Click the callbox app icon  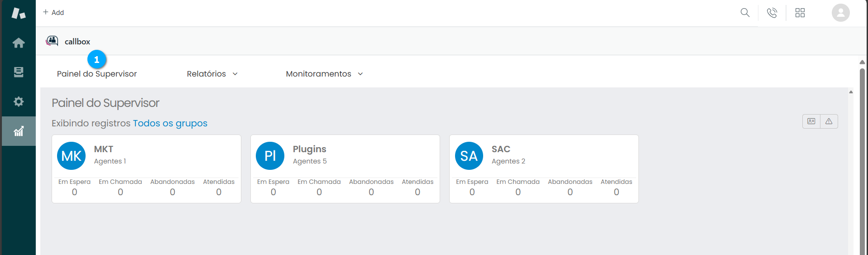(52, 41)
